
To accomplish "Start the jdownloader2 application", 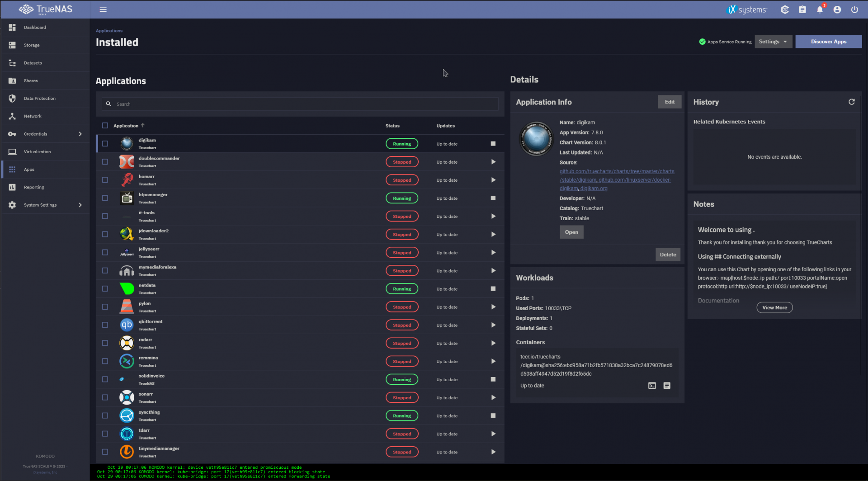I will click(x=493, y=234).
